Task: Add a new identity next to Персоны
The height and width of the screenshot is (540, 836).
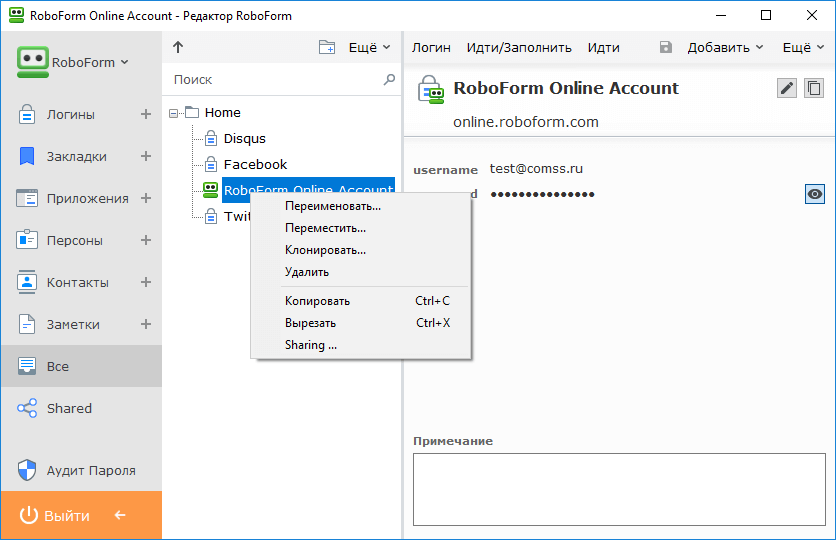Action: 146,240
